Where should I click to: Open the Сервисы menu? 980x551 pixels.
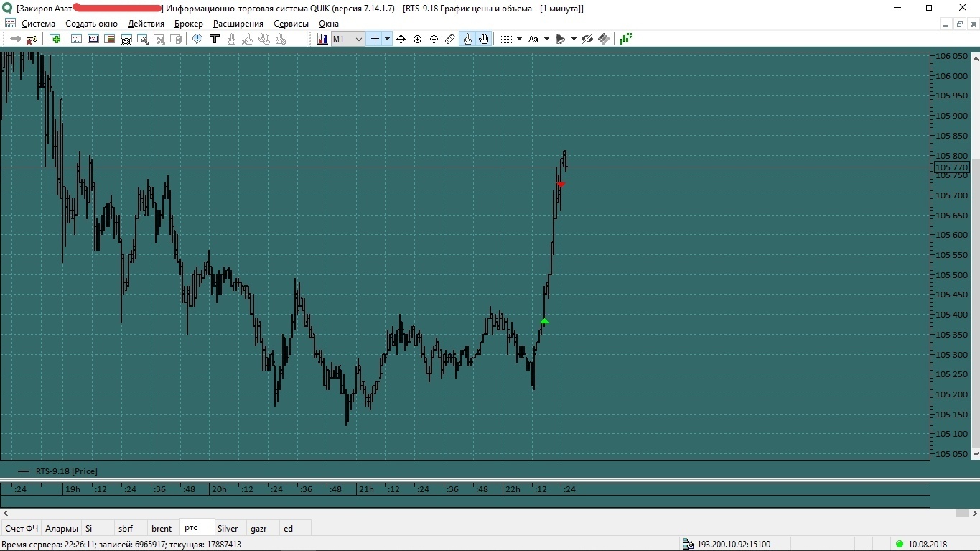click(291, 24)
